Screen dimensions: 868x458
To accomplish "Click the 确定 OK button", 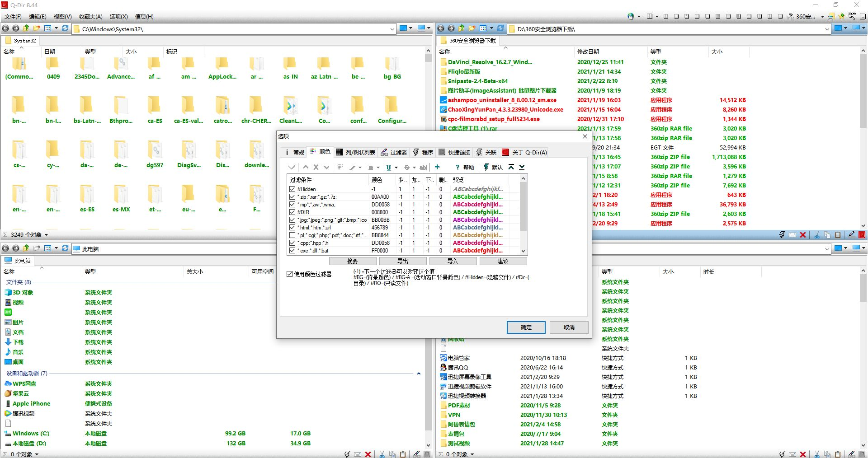I will 526,327.
